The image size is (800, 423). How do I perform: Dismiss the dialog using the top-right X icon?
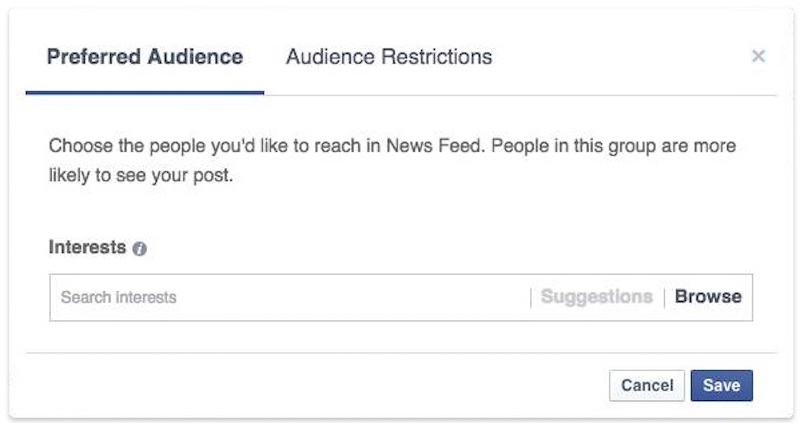pyautogui.click(x=758, y=56)
